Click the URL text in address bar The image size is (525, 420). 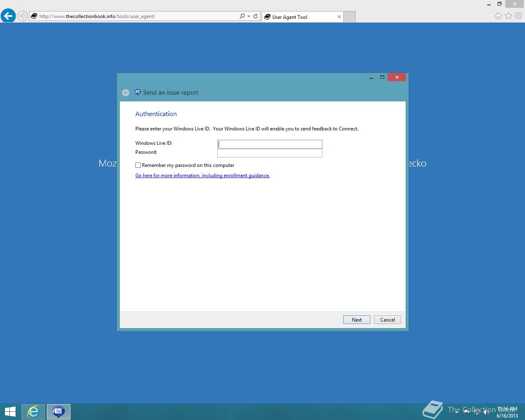pyautogui.click(x=97, y=16)
